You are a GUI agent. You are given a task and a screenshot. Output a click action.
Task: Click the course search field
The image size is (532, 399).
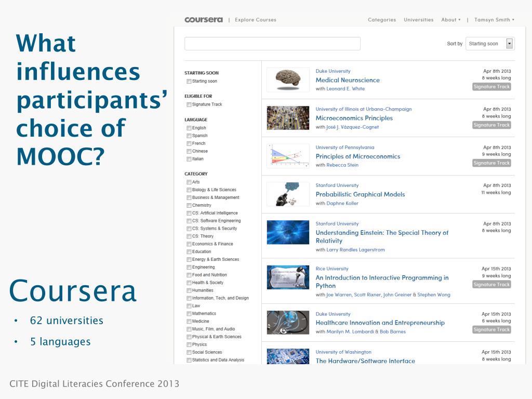[x=272, y=44]
